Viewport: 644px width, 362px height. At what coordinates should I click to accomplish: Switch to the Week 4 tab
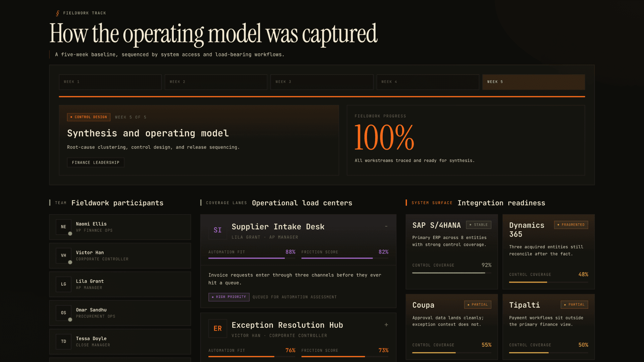tap(428, 82)
